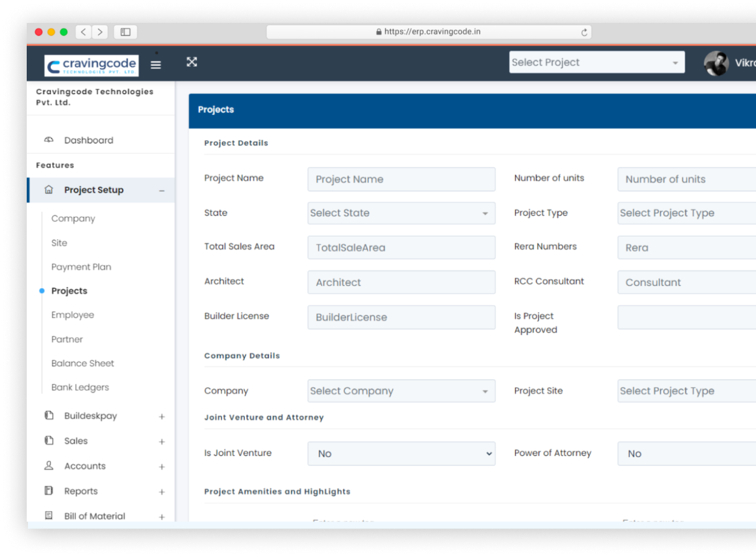Image resolution: width=756 pixels, height=557 pixels.
Task: Toggle the sidebar with the hamburger icon
Action: click(x=156, y=64)
